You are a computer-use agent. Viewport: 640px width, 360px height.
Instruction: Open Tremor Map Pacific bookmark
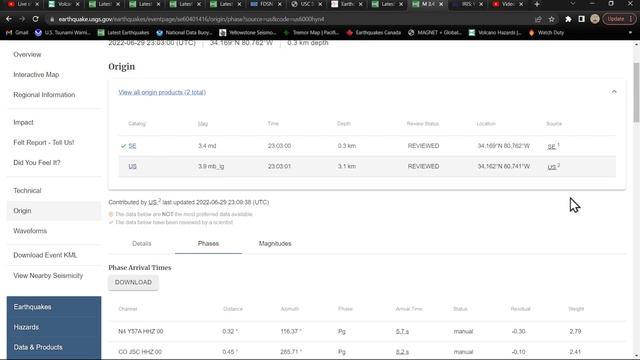click(312, 33)
